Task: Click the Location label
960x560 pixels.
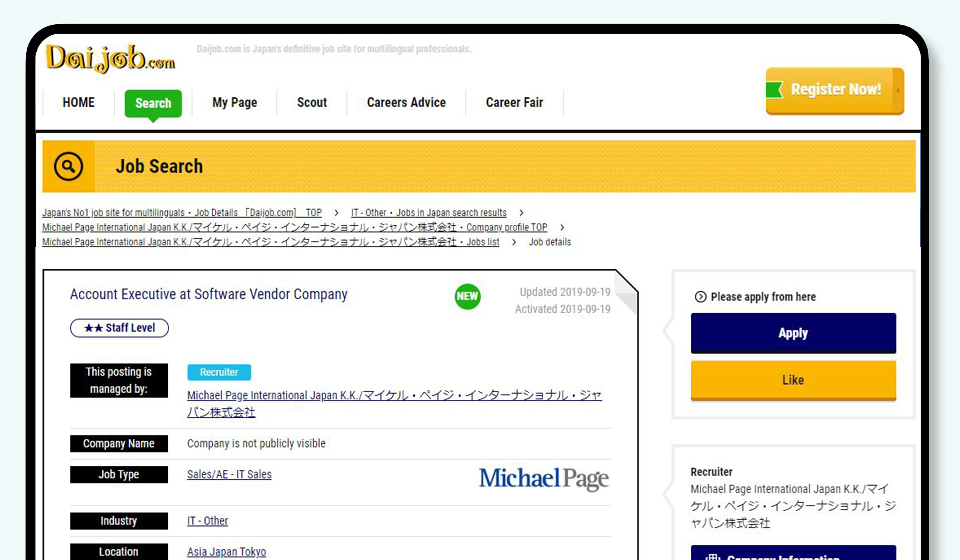Action: 119,552
